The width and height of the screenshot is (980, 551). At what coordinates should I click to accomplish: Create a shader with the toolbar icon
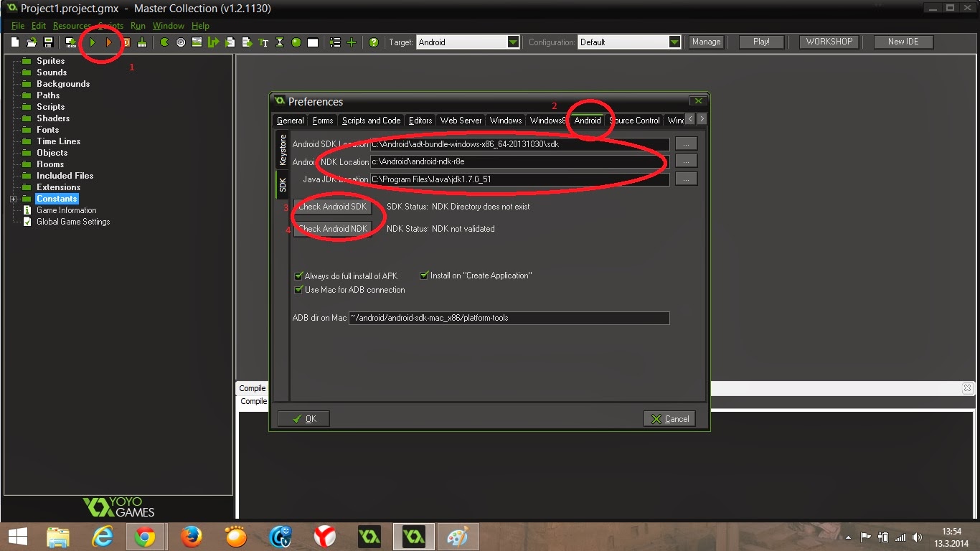(x=247, y=42)
